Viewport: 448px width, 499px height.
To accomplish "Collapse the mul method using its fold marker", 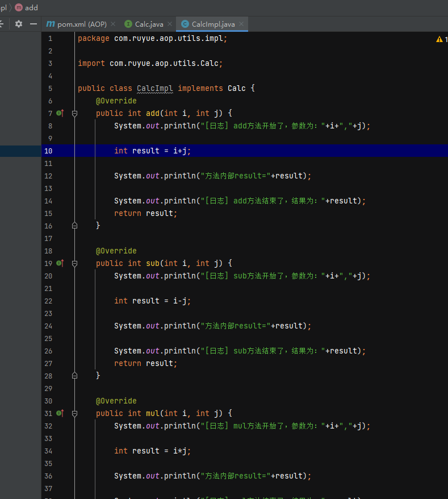I will [x=74, y=413].
